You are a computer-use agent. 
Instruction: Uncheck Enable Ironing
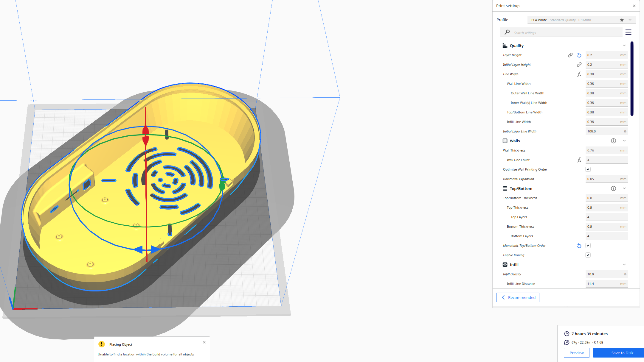click(x=588, y=255)
